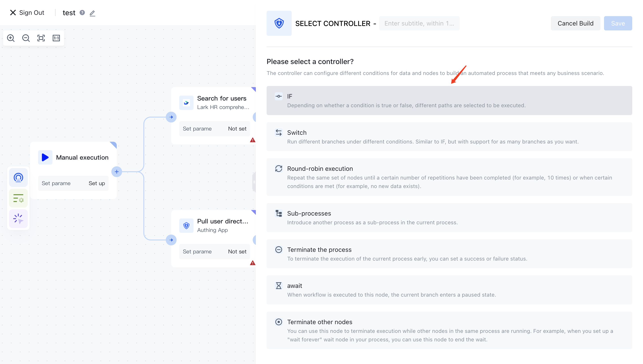643x364 pixels.
Task: Focus the subtitle input field
Action: pyautogui.click(x=419, y=24)
